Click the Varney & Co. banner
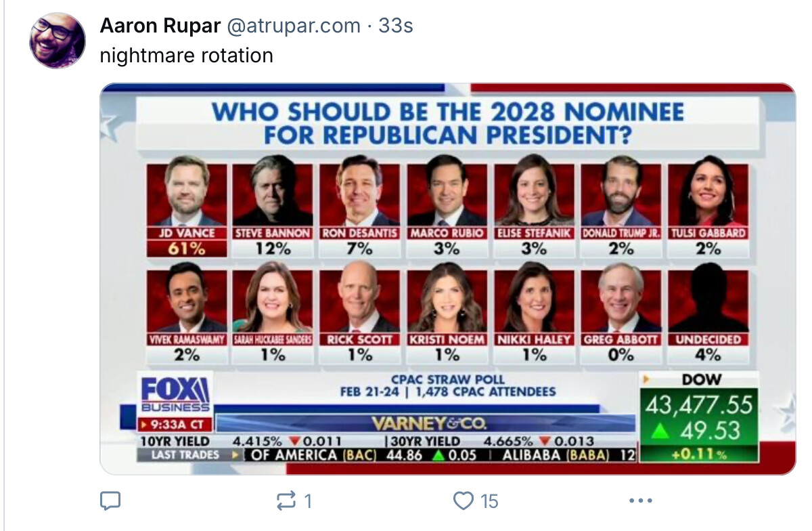 [x=428, y=424]
